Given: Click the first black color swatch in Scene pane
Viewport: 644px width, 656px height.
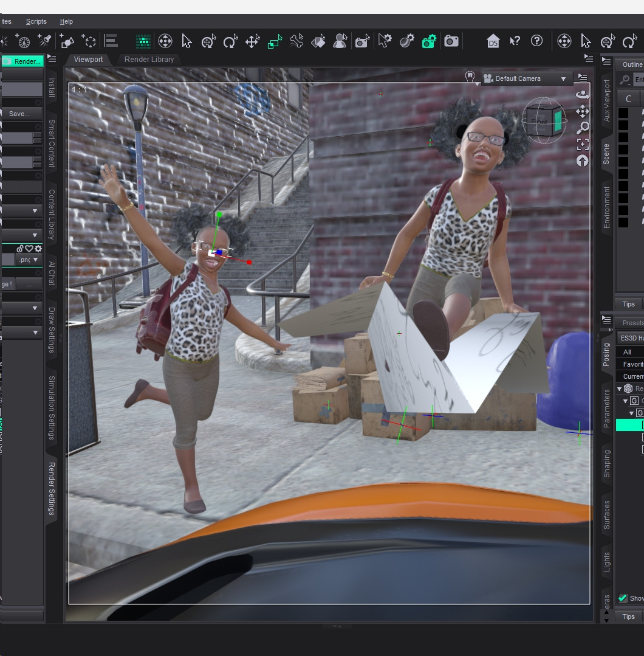Looking at the screenshot, I should (623, 113).
